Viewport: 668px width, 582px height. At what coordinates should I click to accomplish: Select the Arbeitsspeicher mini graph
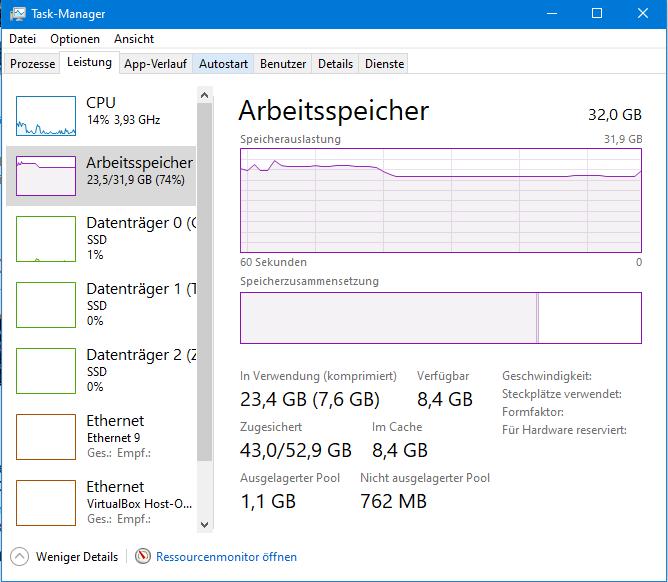tap(46, 175)
